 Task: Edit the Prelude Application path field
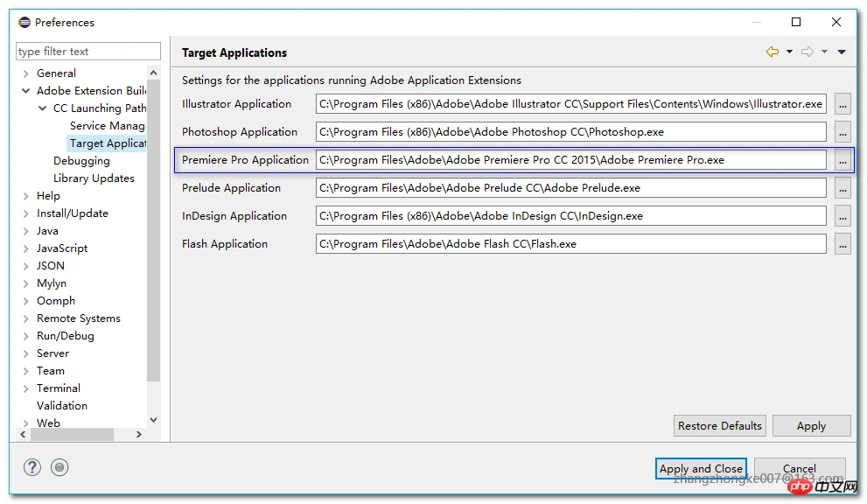point(571,188)
